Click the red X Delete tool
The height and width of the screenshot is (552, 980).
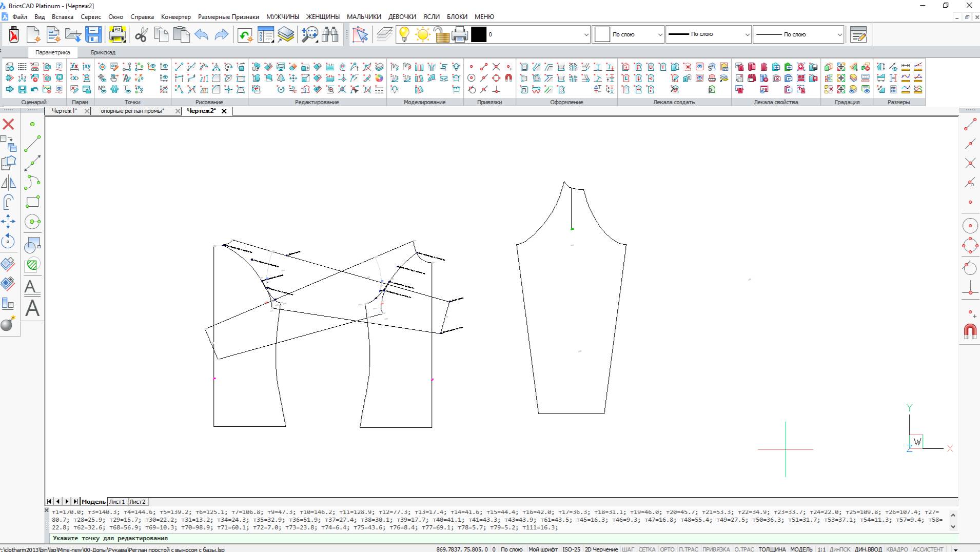pos(8,124)
